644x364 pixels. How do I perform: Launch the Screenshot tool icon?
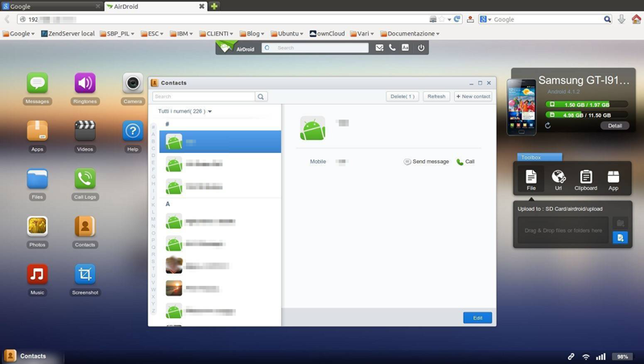point(85,275)
